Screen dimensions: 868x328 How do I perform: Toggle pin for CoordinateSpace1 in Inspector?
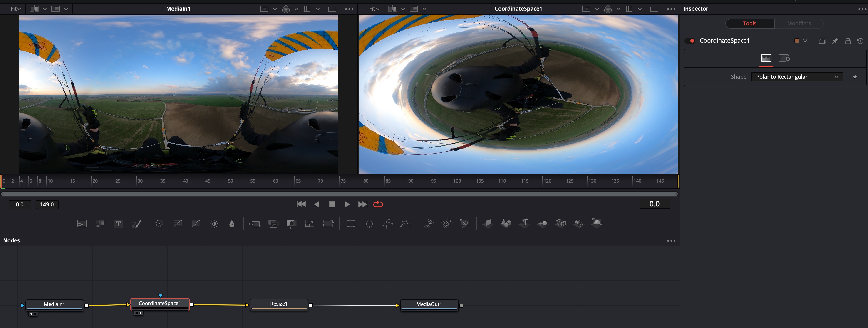pyautogui.click(x=835, y=41)
